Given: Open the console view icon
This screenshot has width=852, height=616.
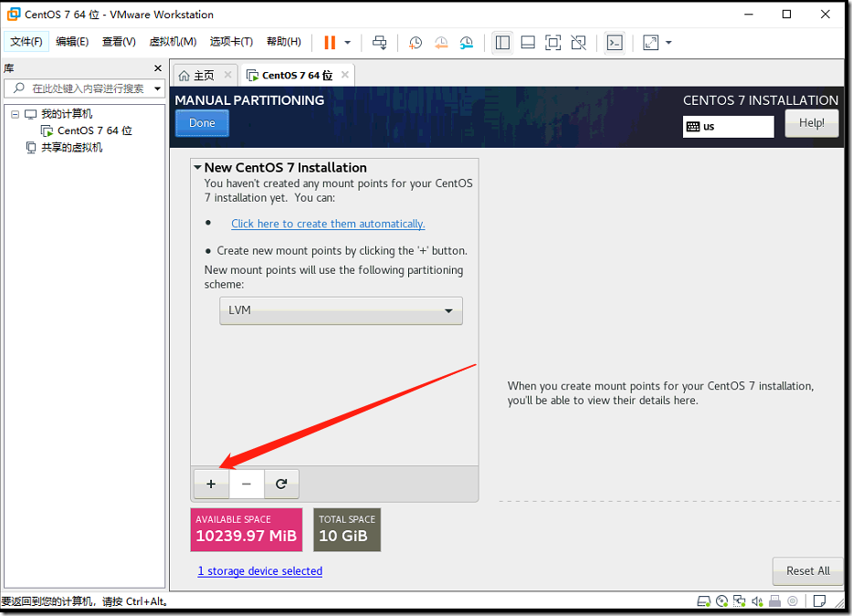Looking at the screenshot, I should 615,42.
